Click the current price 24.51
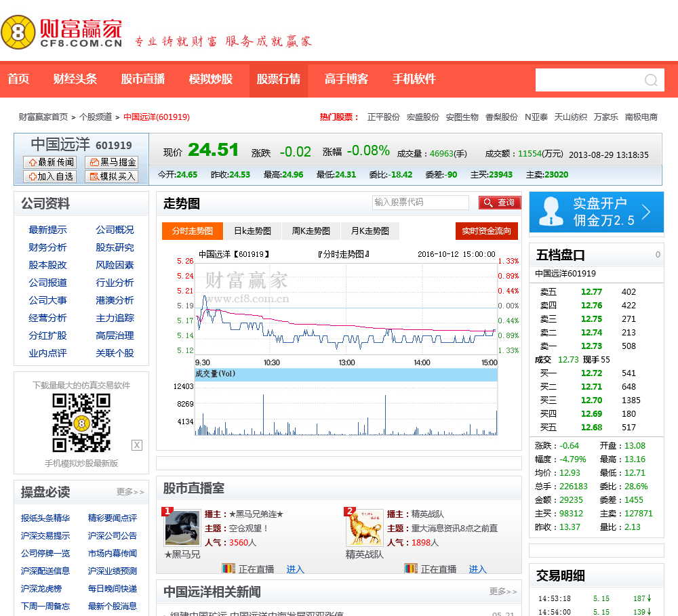The image size is (678, 616). (x=213, y=150)
